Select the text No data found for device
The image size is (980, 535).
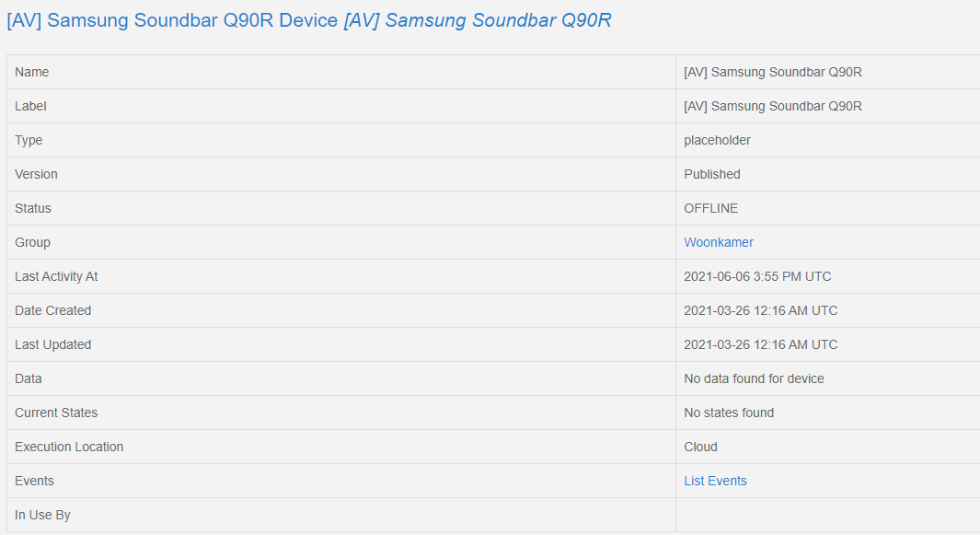754,378
